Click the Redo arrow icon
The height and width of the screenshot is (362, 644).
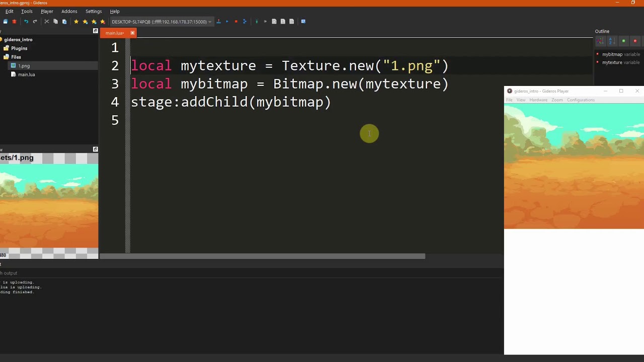[35, 22]
